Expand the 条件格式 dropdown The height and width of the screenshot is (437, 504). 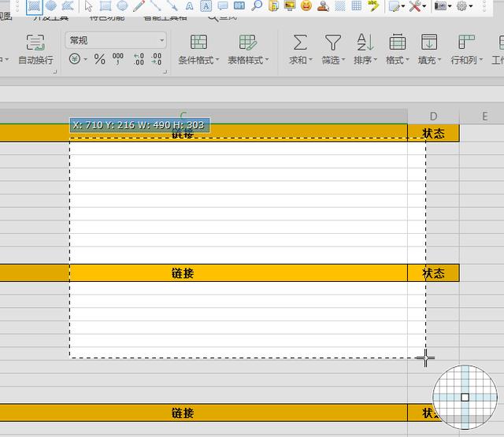[199, 49]
